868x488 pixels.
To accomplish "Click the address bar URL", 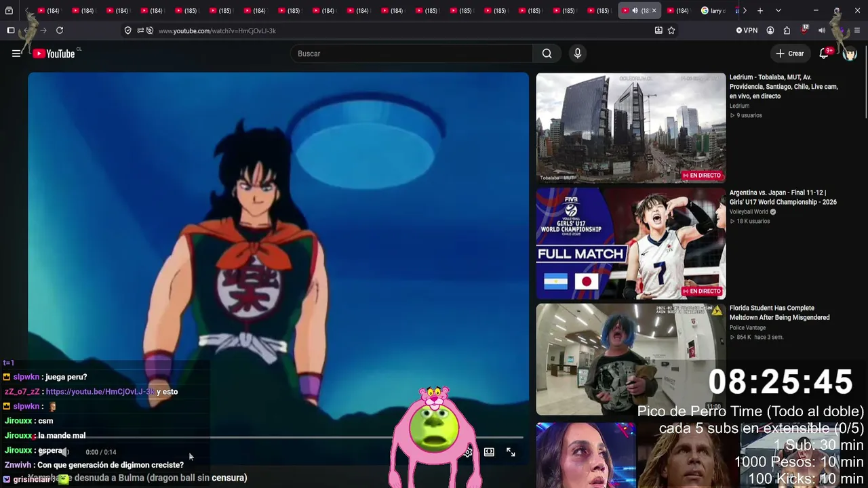I will [217, 30].
